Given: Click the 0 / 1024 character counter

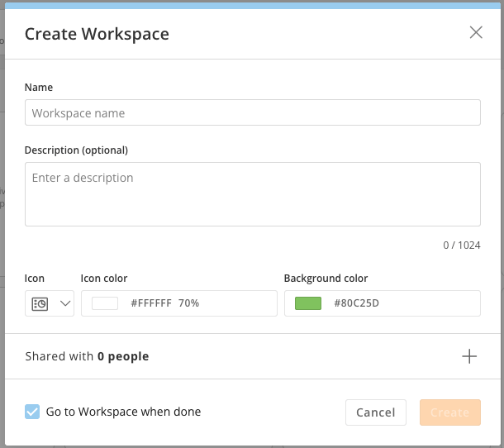Looking at the screenshot, I should click(462, 245).
